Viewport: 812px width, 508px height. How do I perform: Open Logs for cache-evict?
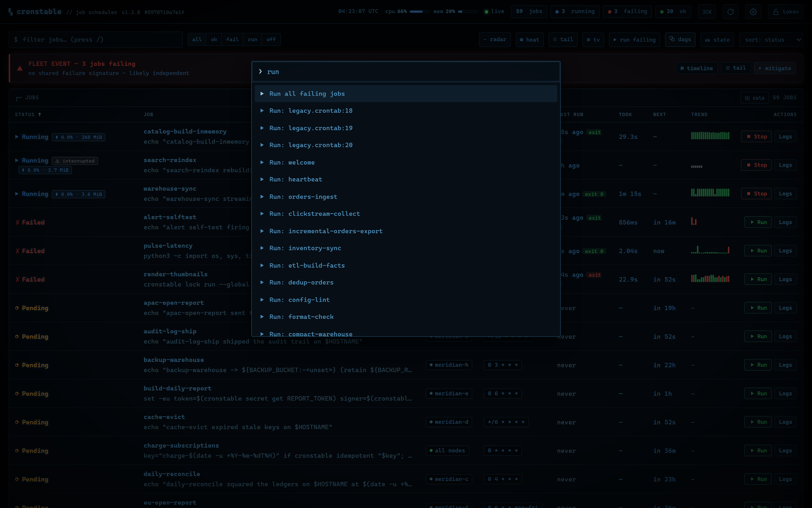coord(785,422)
